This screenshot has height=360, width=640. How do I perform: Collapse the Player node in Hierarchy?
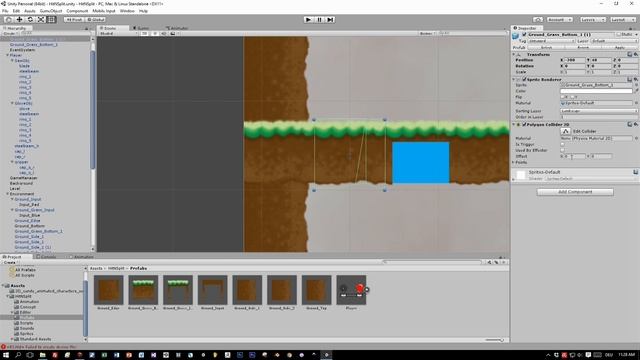click(7, 55)
